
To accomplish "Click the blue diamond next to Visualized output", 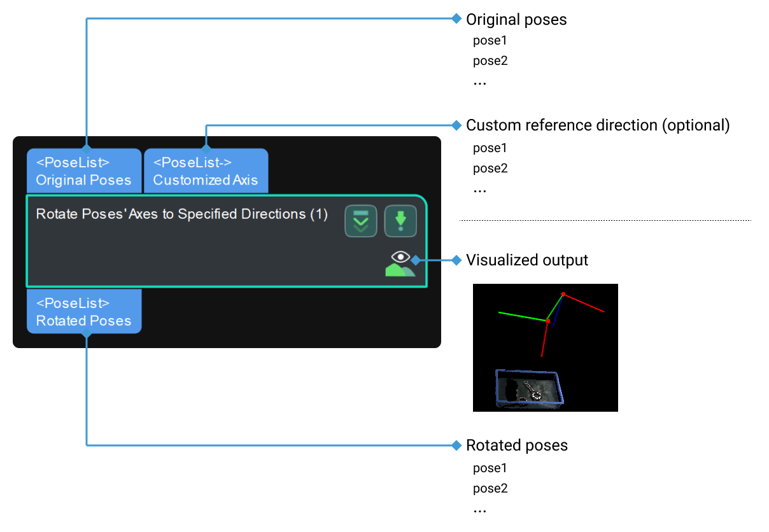I will [456, 260].
